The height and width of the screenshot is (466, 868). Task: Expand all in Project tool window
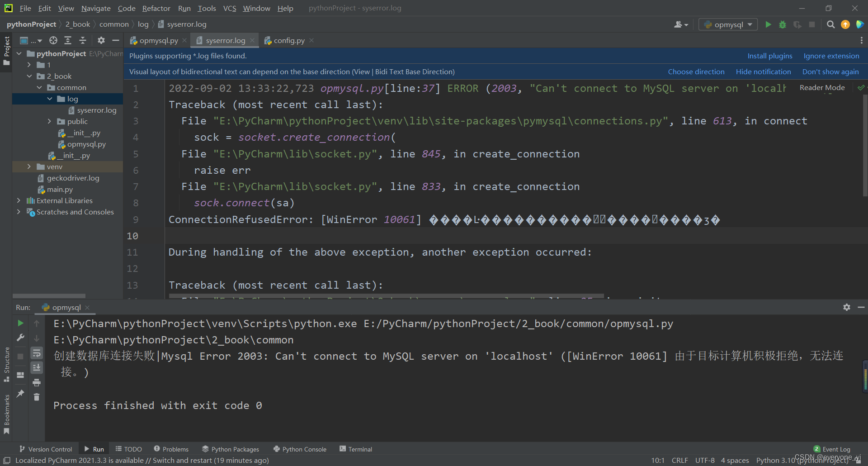pos(68,40)
